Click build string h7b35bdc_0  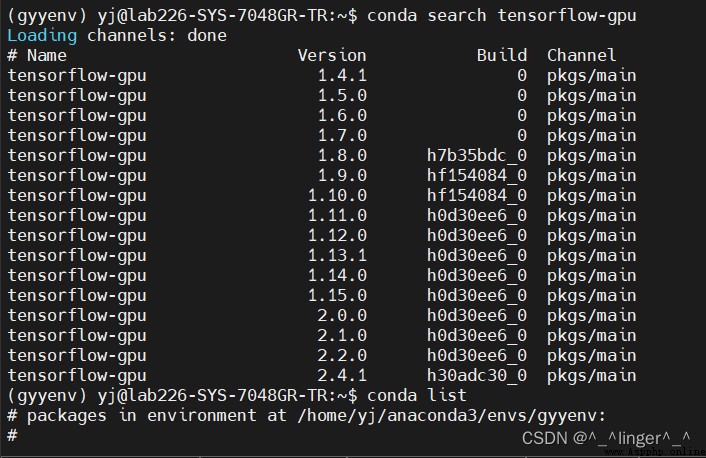[x=477, y=155]
